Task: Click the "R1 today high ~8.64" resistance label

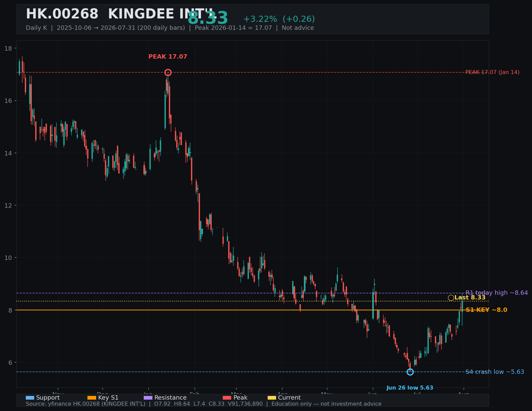Action: pyautogui.click(x=497, y=293)
